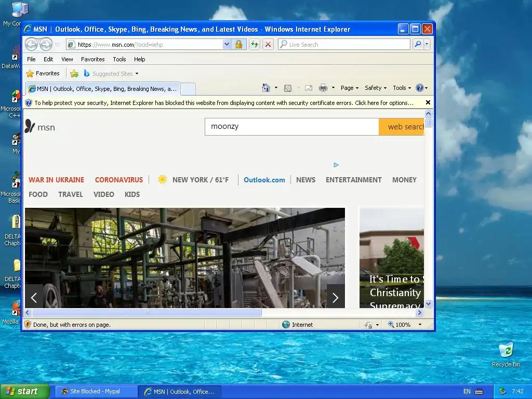
Task: Click the vertical scrollbar down arrow
Action: (x=428, y=303)
